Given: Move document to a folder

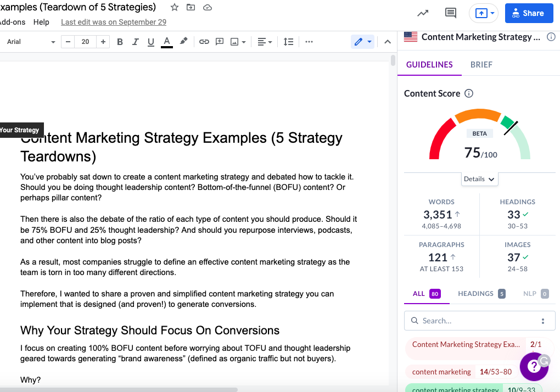Looking at the screenshot, I should tap(191, 7).
